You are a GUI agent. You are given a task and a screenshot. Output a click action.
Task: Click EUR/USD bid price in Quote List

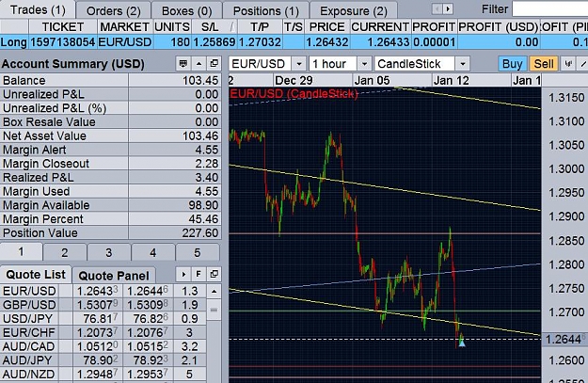[x=97, y=291]
